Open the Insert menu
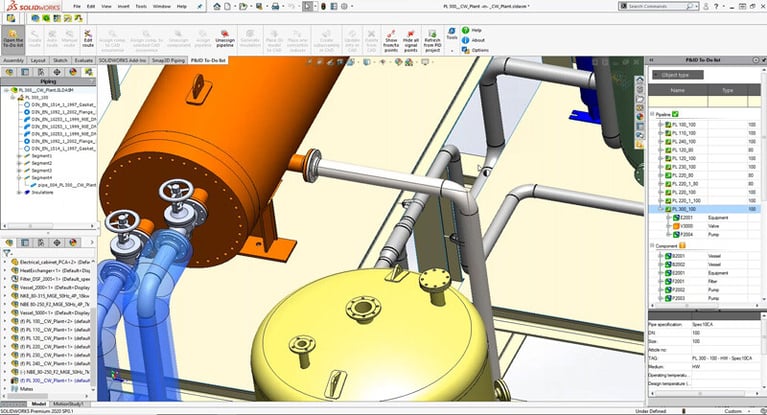The image size is (767, 415). click(123, 6)
